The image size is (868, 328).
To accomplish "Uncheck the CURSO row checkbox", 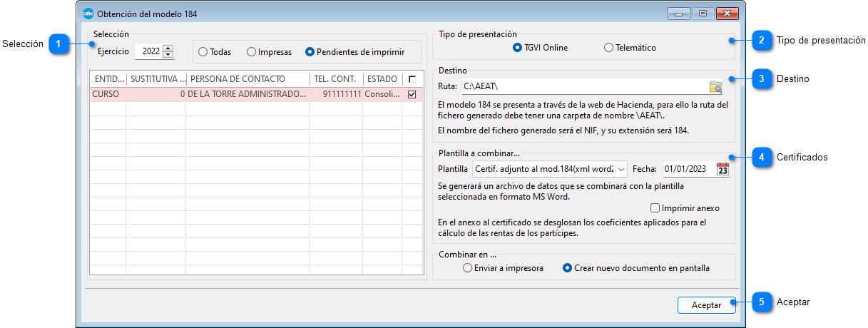I will pos(412,94).
